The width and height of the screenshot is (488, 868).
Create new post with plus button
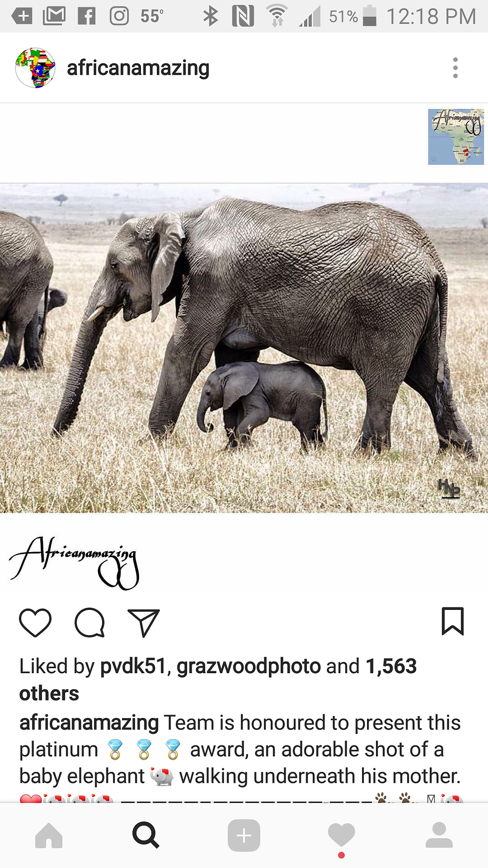(x=244, y=836)
